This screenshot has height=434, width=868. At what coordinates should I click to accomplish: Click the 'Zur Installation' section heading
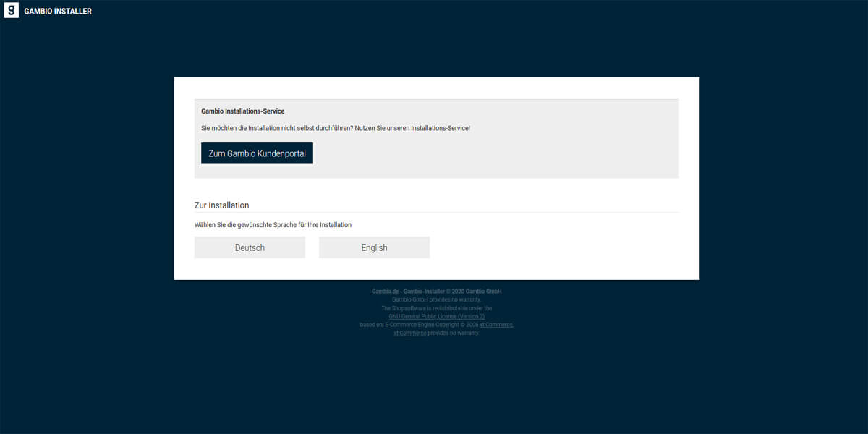coord(222,205)
